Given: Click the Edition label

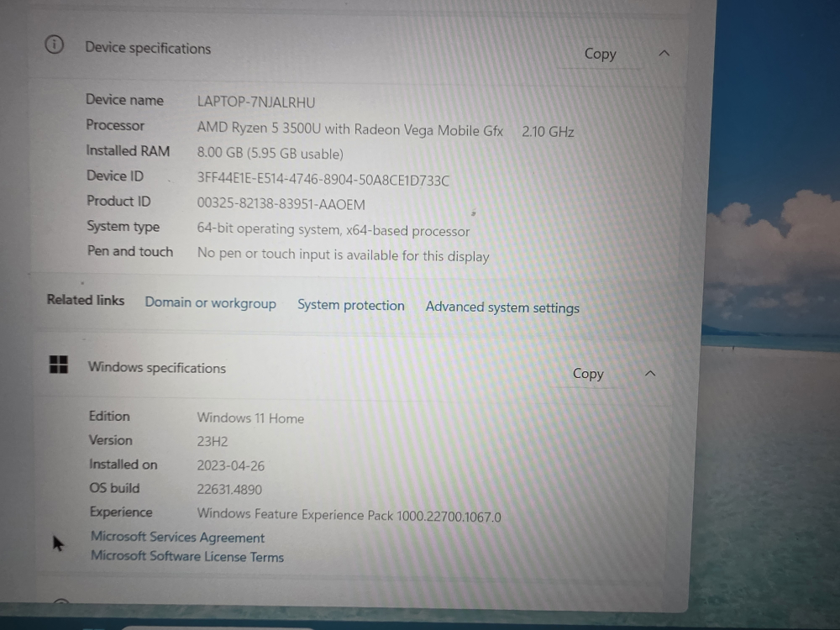Looking at the screenshot, I should tap(109, 417).
